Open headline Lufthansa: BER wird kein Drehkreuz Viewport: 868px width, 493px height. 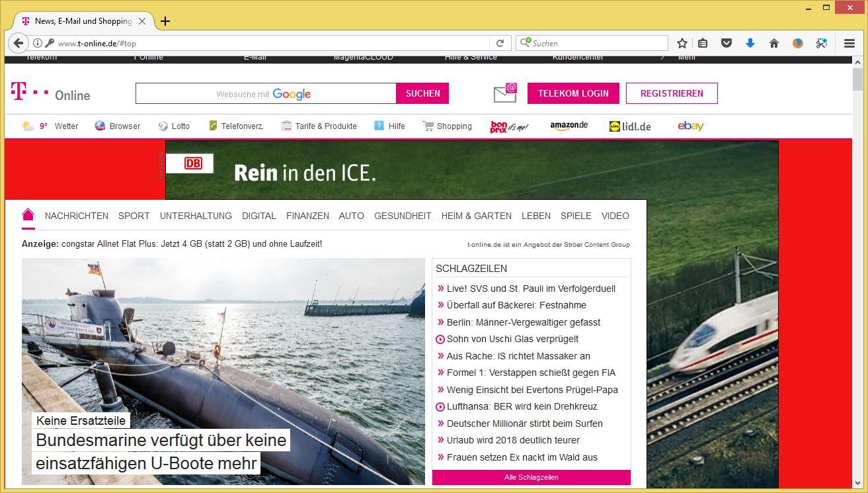522,406
